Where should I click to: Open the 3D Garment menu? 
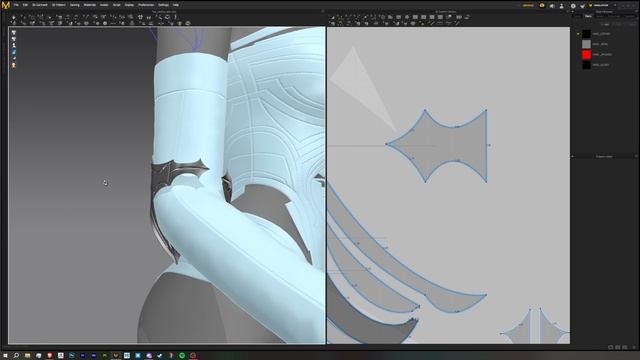pyautogui.click(x=40, y=5)
